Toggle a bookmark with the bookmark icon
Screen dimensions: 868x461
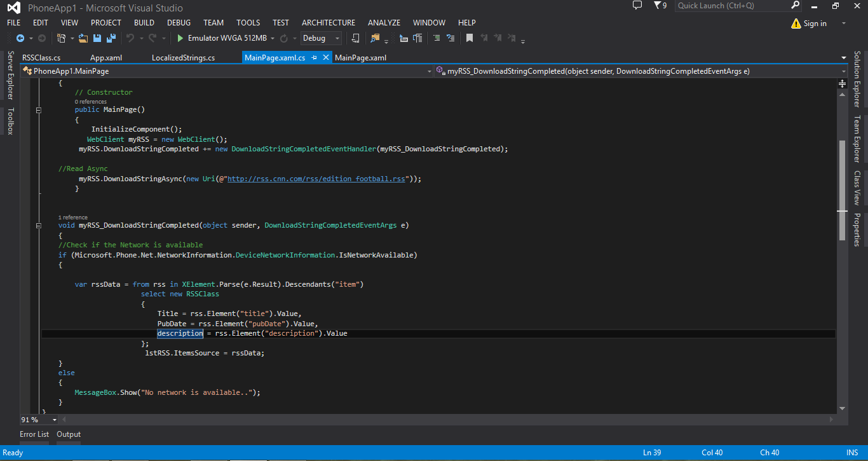click(470, 38)
